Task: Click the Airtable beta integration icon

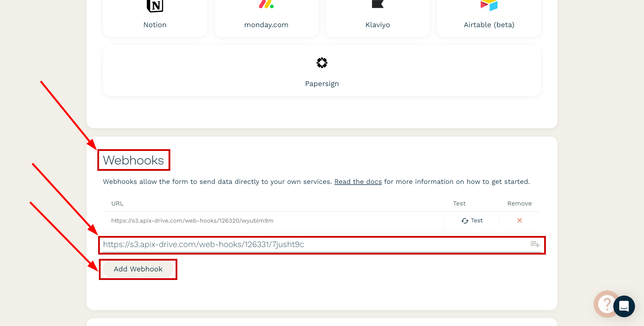Action: (x=489, y=5)
